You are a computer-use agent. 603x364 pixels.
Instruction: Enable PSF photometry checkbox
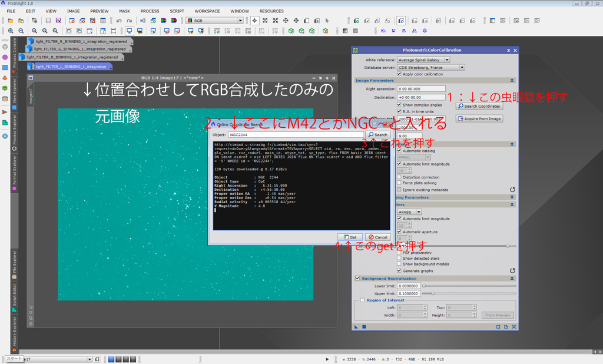coord(399,253)
